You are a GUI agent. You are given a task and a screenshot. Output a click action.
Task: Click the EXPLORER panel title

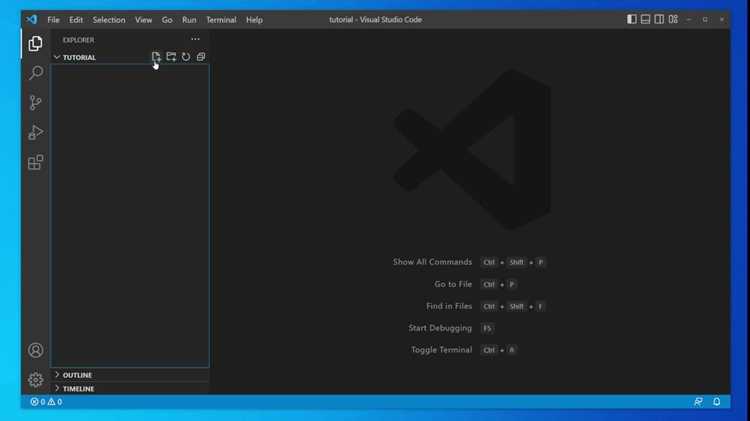tap(78, 40)
